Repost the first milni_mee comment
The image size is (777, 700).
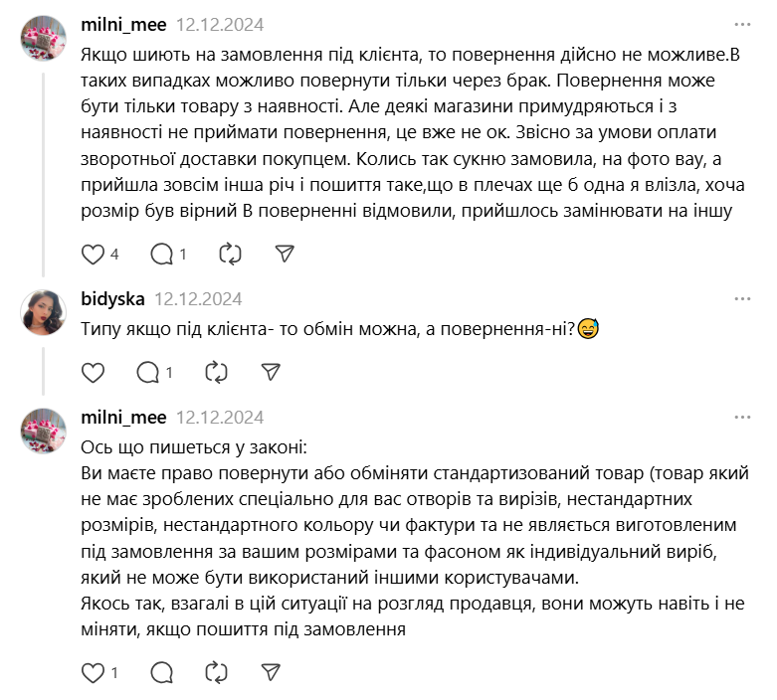[x=230, y=254]
